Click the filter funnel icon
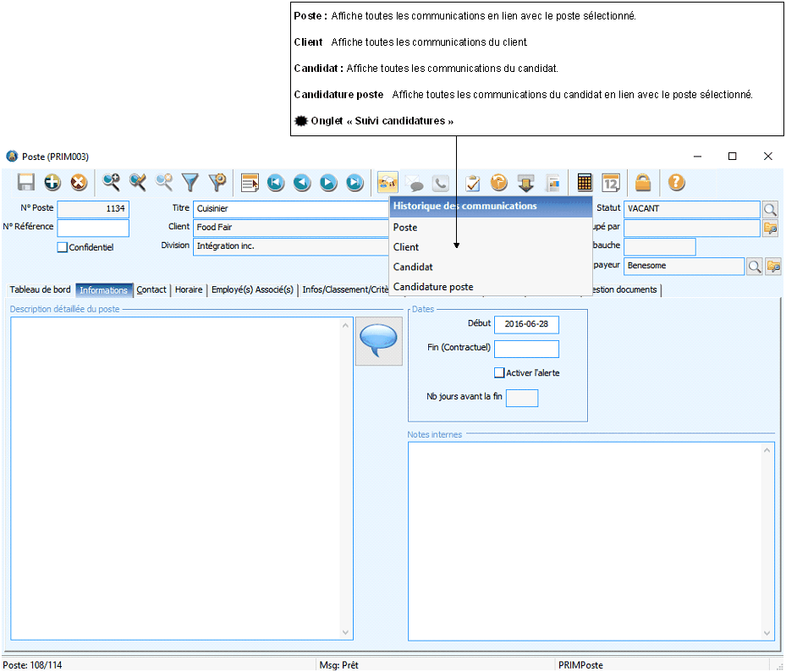This screenshot has width=786, height=672. click(x=190, y=182)
